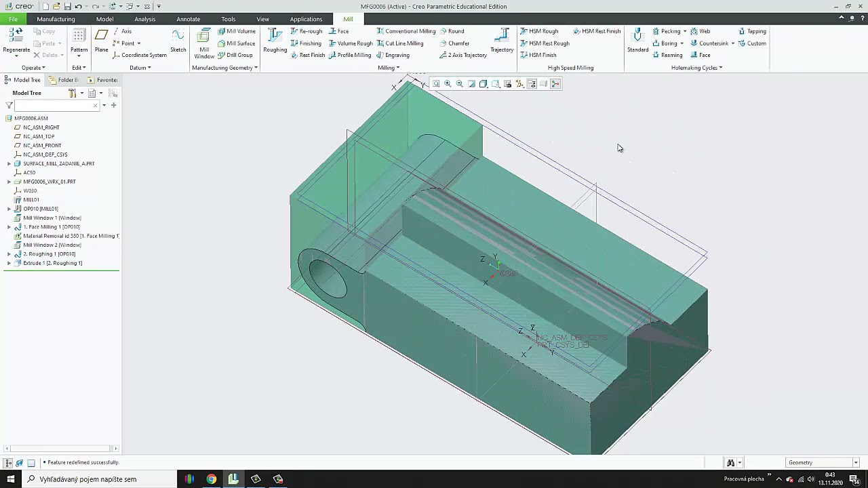The image size is (868, 488).
Task: Select Coordinate System datum button
Action: tap(140, 55)
